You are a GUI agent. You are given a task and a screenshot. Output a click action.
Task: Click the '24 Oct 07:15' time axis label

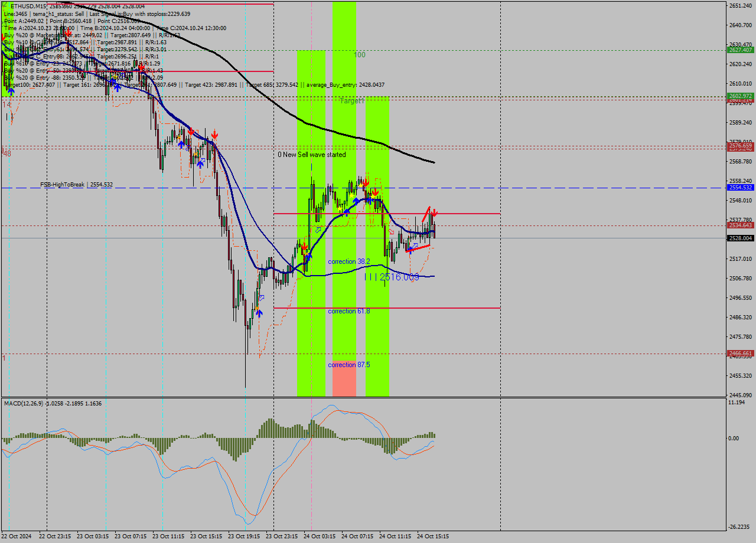[x=357, y=537]
